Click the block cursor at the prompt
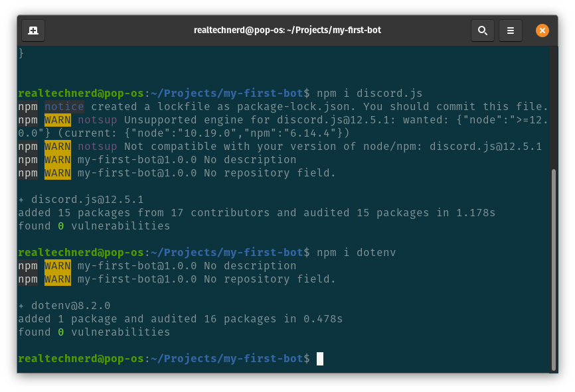This screenshot has height=392, width=575. (x=320, y=359)
